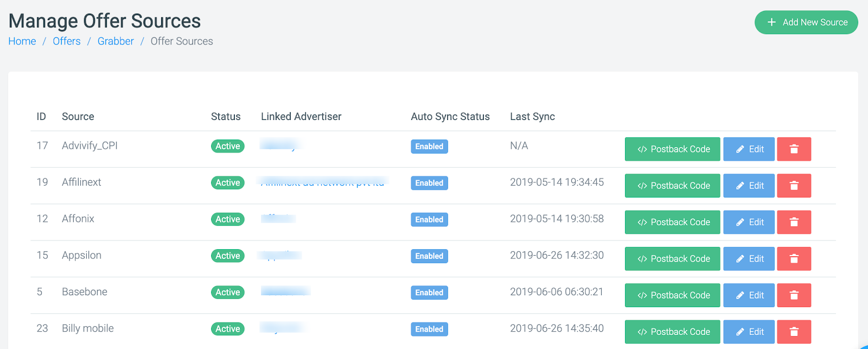Open linked advertiser for Billy mobile row
The height and width of the screenshot is (349, 868).
click(x=282, y=328)
